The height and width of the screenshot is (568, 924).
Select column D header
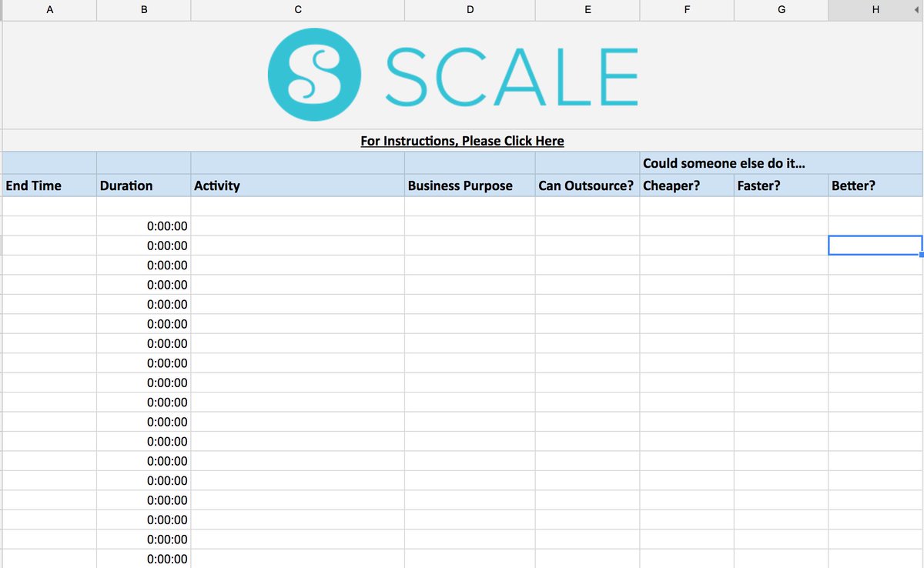pos(470,9)
